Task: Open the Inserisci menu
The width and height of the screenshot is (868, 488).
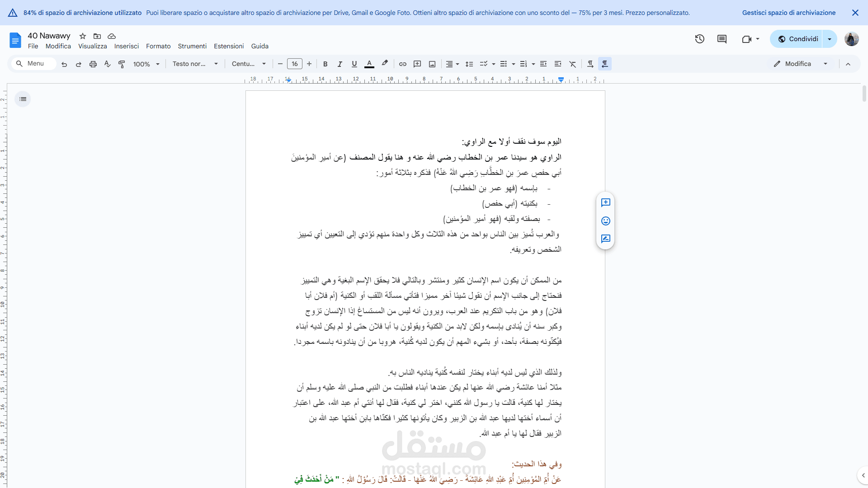Action: (127, 46)
